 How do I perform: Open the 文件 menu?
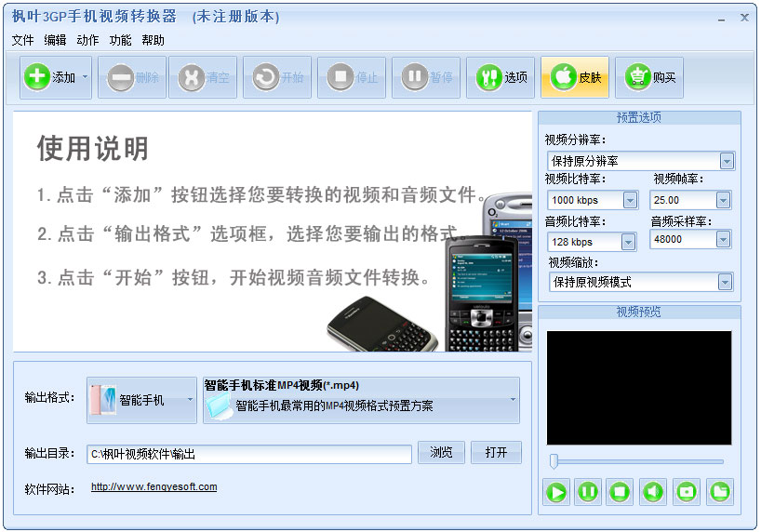23,40
